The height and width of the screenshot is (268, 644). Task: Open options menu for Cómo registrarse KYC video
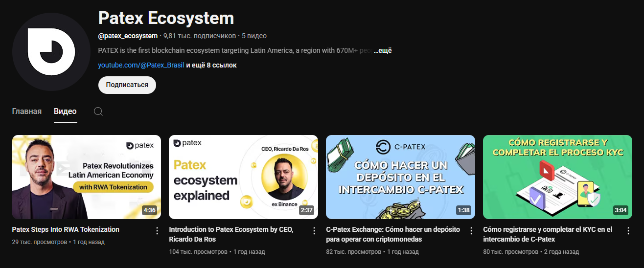[628, 230]
